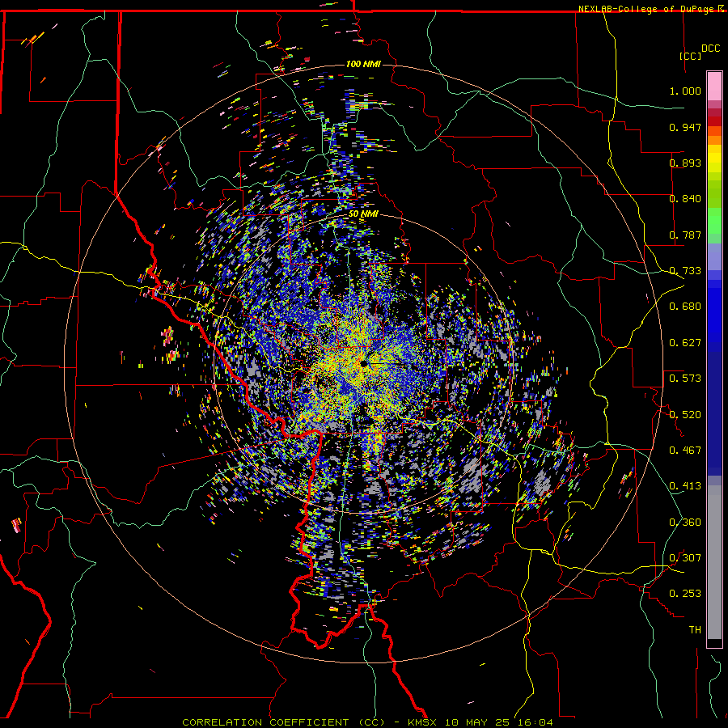
Task: Click the DCC product label
Action: (x=710, y=49)
